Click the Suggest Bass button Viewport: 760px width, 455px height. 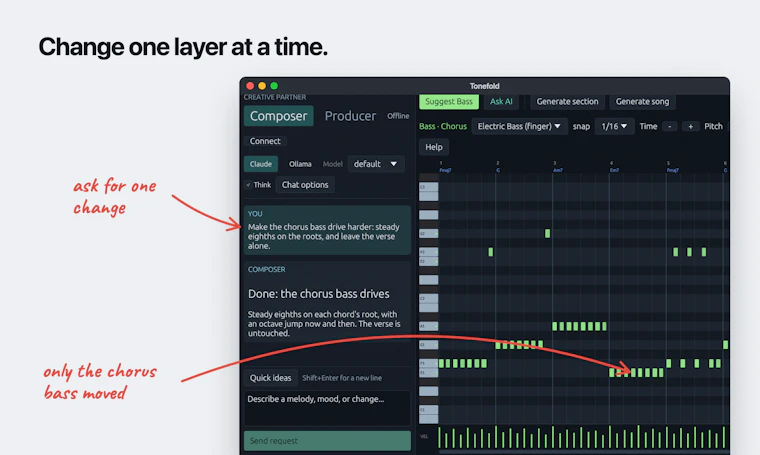pos(449,101)
